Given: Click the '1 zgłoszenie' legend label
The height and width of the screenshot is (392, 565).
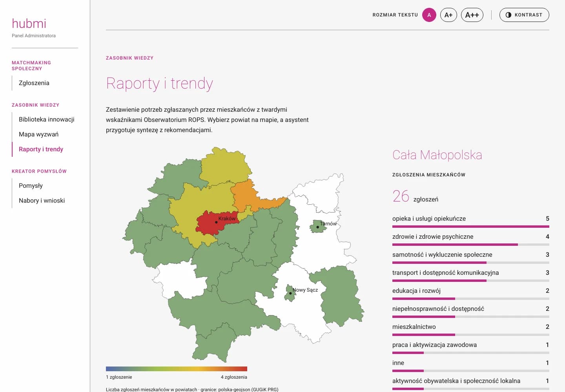Looking at the screenshot, I should pyautogui.click(x=119, y=377).
